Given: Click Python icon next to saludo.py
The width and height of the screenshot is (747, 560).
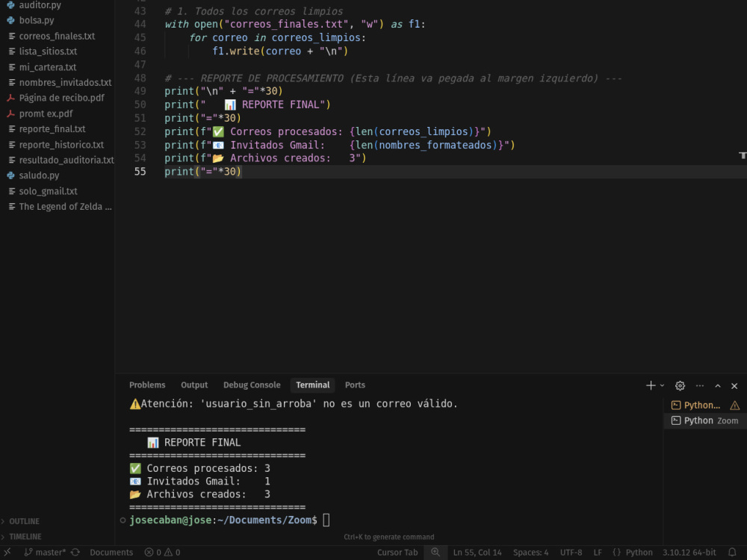Looking at the screenshot, I should tap(10, 175).
